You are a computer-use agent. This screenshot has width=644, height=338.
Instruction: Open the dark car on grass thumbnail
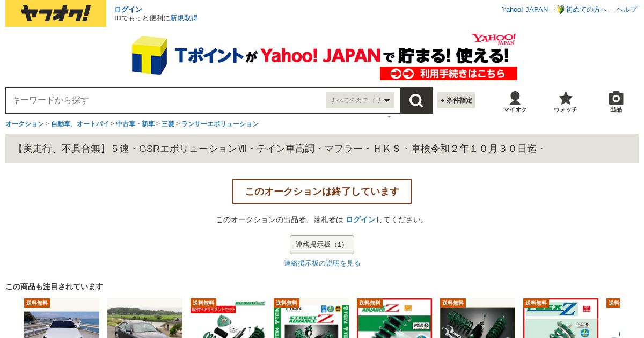145,318
